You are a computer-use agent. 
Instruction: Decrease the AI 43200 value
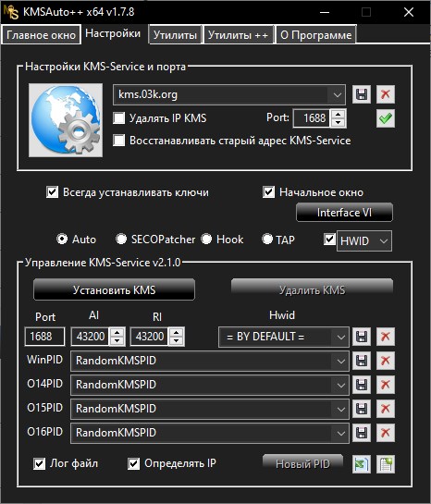(x=117, y=340)
